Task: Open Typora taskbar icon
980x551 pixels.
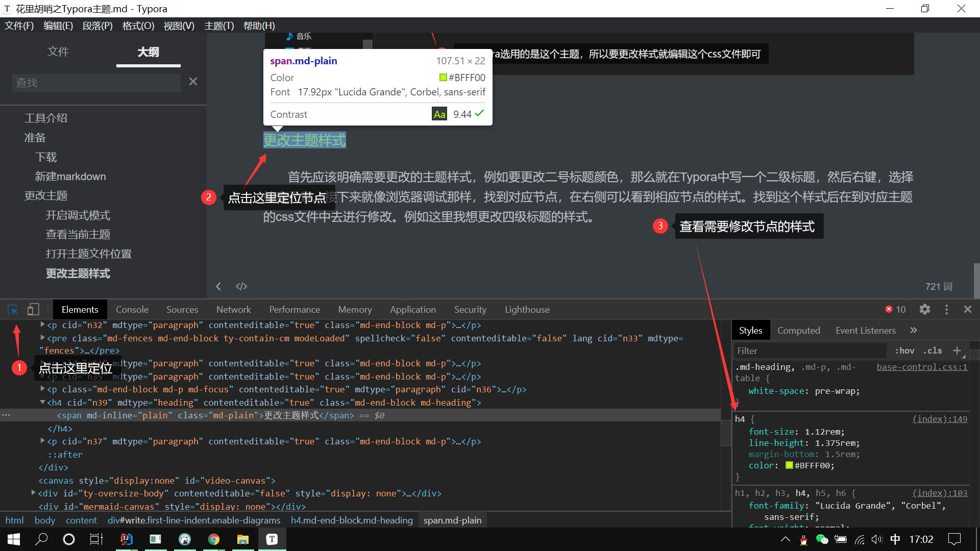Action: pos(272,539)
